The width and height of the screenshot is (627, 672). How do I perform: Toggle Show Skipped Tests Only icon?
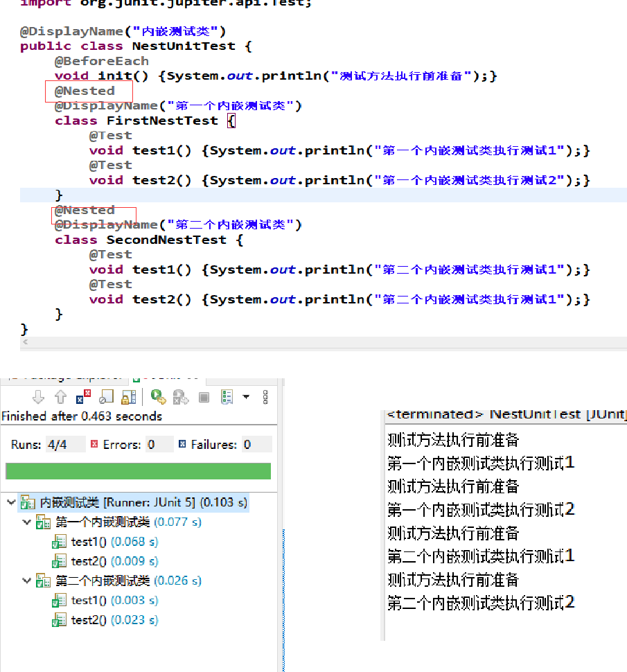tap(106, 397)
